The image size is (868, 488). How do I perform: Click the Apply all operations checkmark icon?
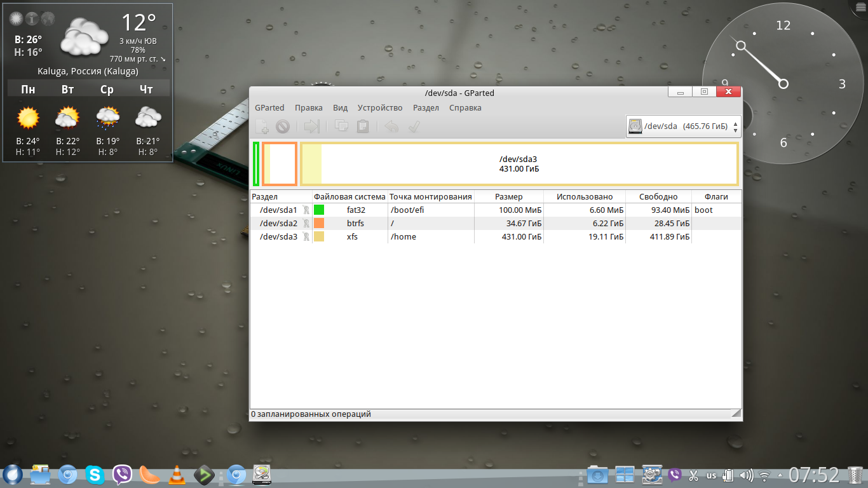pyautogui.click(x=414, y=126)
